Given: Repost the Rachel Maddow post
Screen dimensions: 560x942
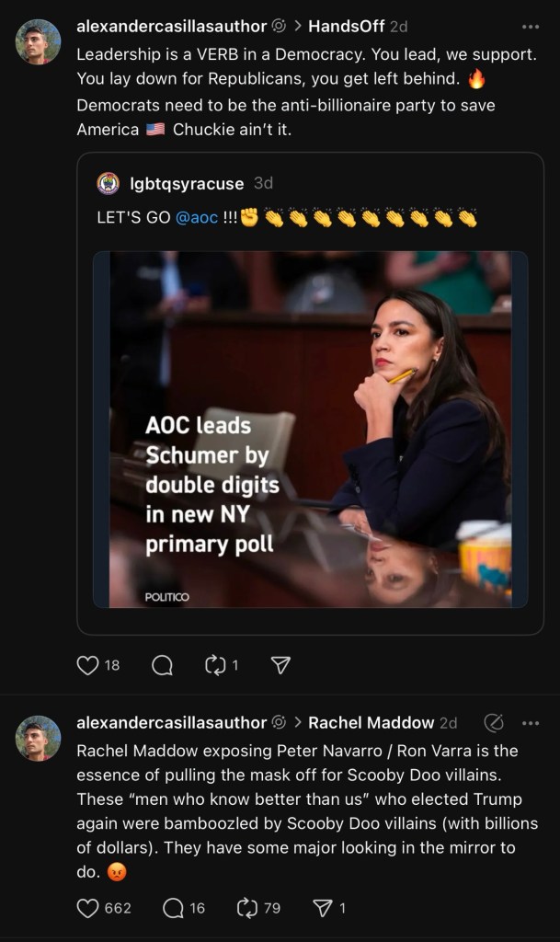Looking at the screenshot, I should (247, 908).
